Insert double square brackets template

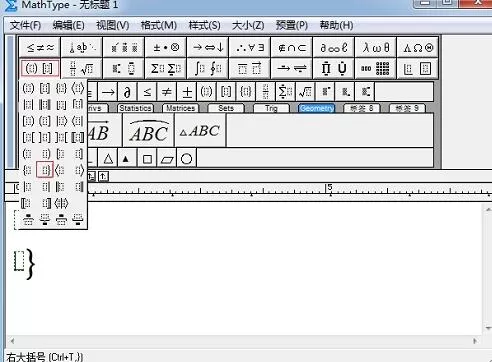(78, 137)
